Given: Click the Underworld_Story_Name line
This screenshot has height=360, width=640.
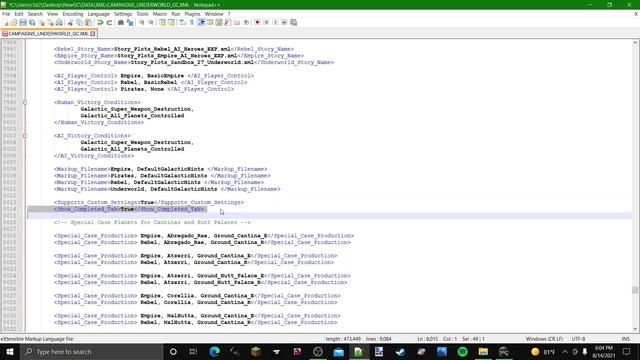Looking at the screenshot, I should 194,62.
